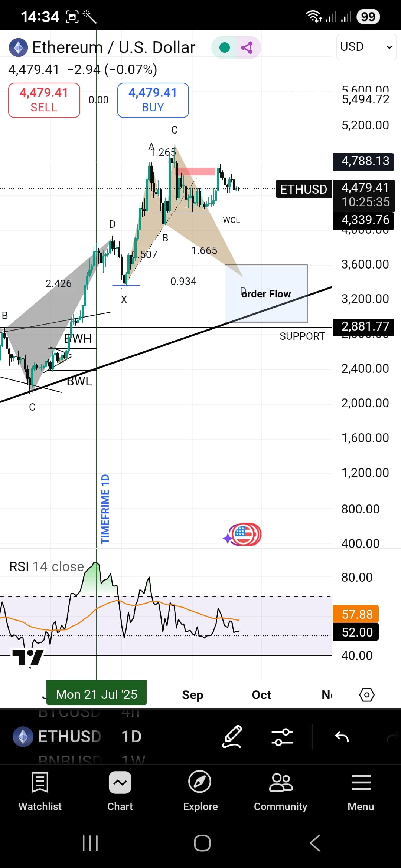Image resolution: width=401 pixels, height=868 pixels.
Task: Open the Watchlist tab
Action: 40,791
